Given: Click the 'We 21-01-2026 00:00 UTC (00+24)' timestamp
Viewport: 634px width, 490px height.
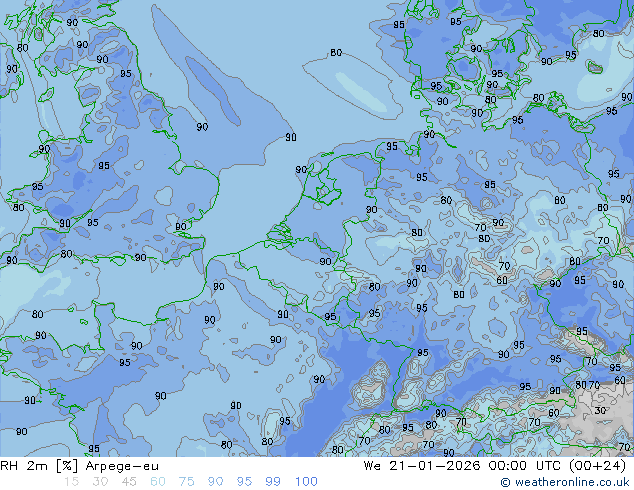Looking at the screenshot, I should coord(495,466).
